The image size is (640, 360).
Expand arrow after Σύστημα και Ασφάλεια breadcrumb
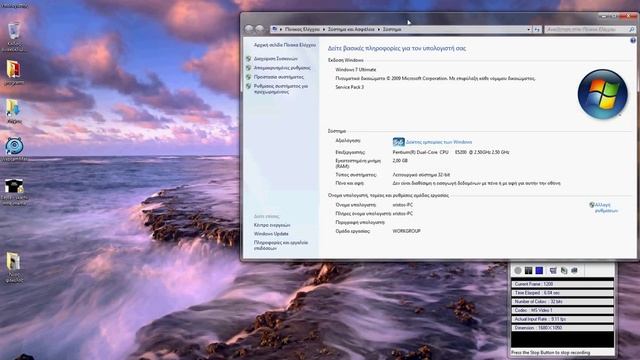pyautogui.click(x=379, y=29)
